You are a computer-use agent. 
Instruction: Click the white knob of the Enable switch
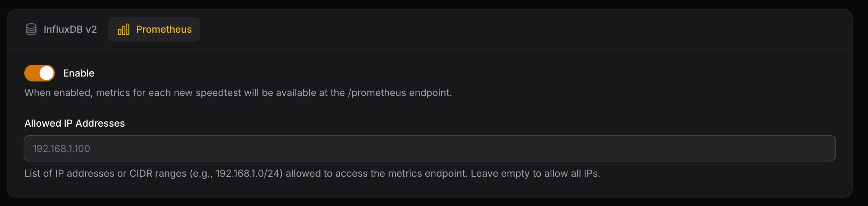click(x=47, y=73)
